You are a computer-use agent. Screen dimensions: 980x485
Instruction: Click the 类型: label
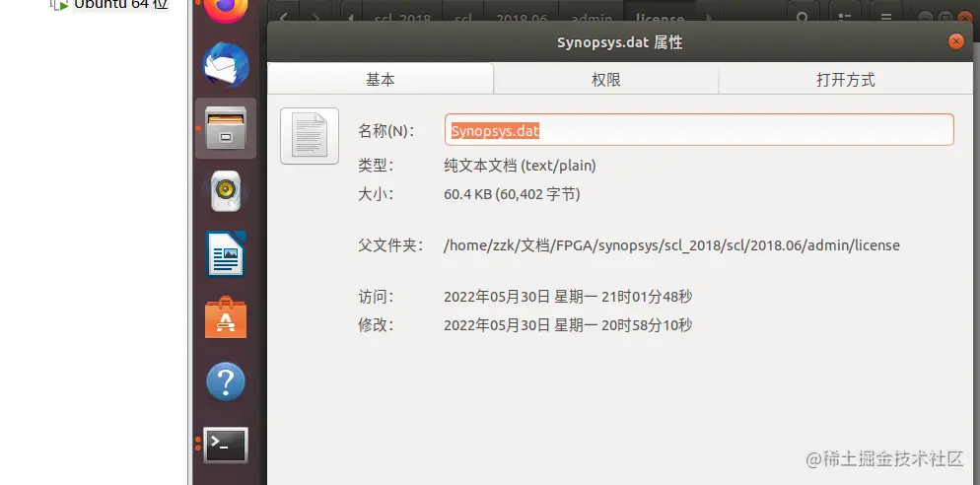pyautogui.click(x=376, y=166)
